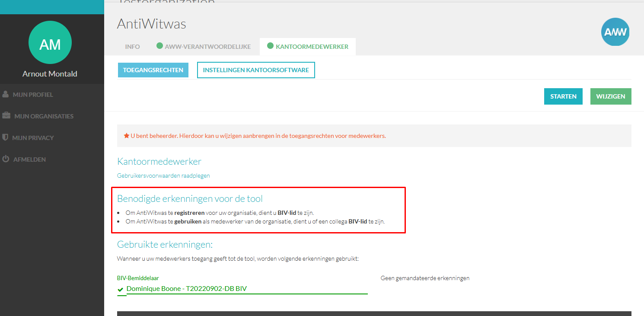Screen dimensions: 644x316
Task: Click the Arnout Montald user name
Action: (50, 74)
